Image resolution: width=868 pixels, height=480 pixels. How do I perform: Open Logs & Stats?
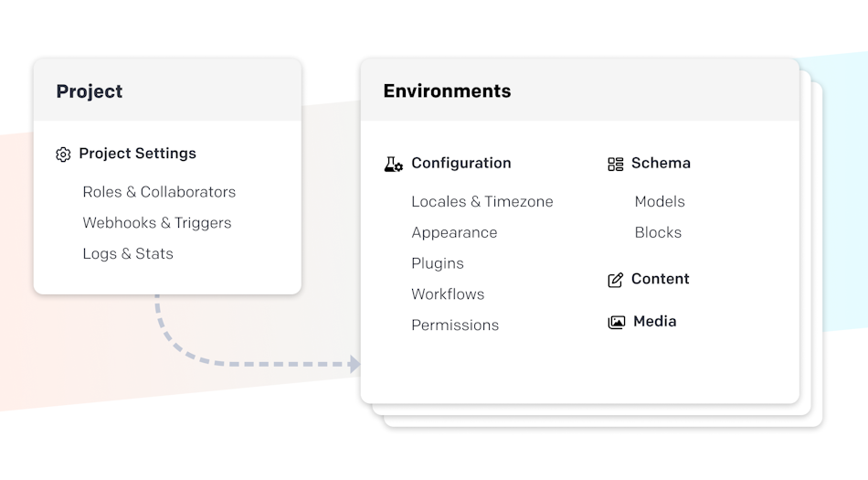click(128, 253)
